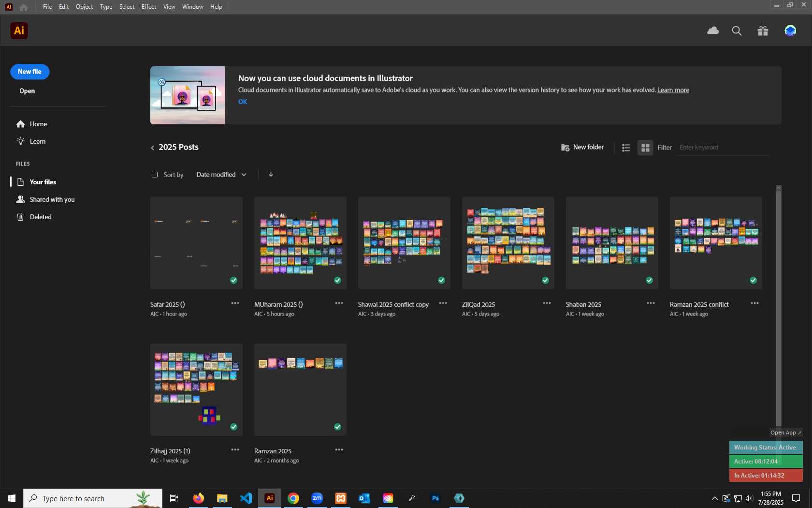
Task: Expand the Date modified sort dropdown
Action: click(x=221, y=175)
